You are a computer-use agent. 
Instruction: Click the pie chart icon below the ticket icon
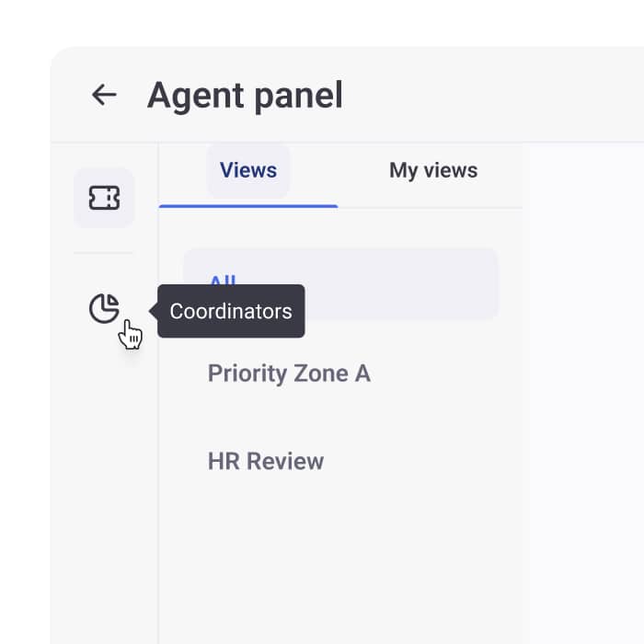point(104,308)
